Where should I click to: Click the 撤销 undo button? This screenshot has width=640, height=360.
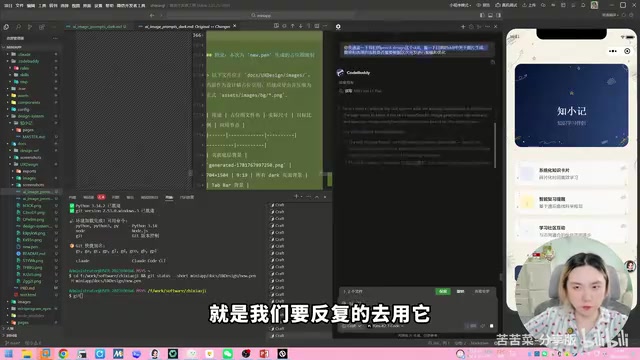(460, 291)
